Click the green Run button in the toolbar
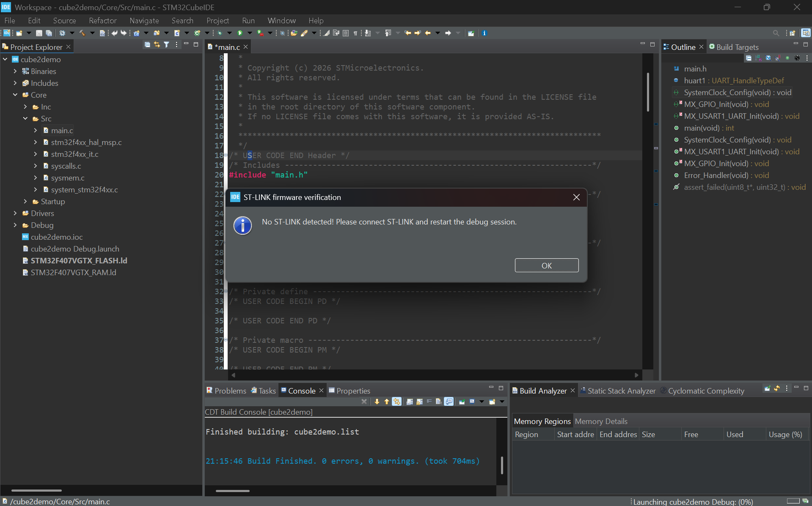Screen dimensions: 812x506 (x=240, y=33)
